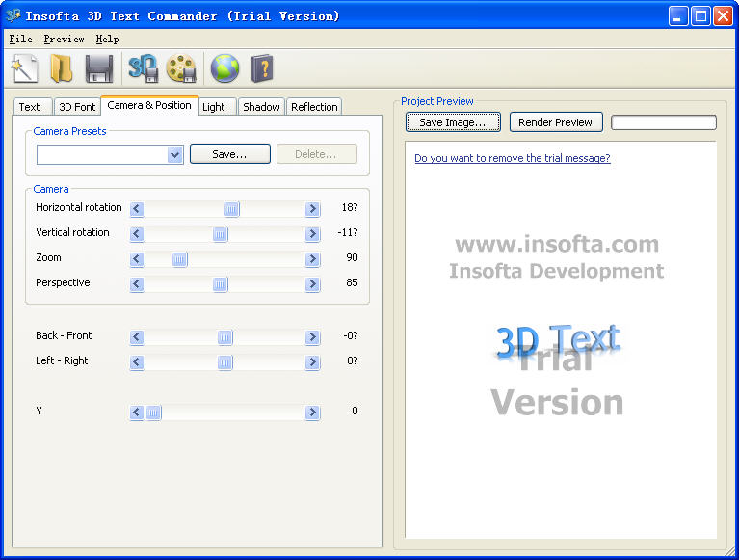Open the help book icon
Viewport: 739px width, 560px height.
[262, 68]
